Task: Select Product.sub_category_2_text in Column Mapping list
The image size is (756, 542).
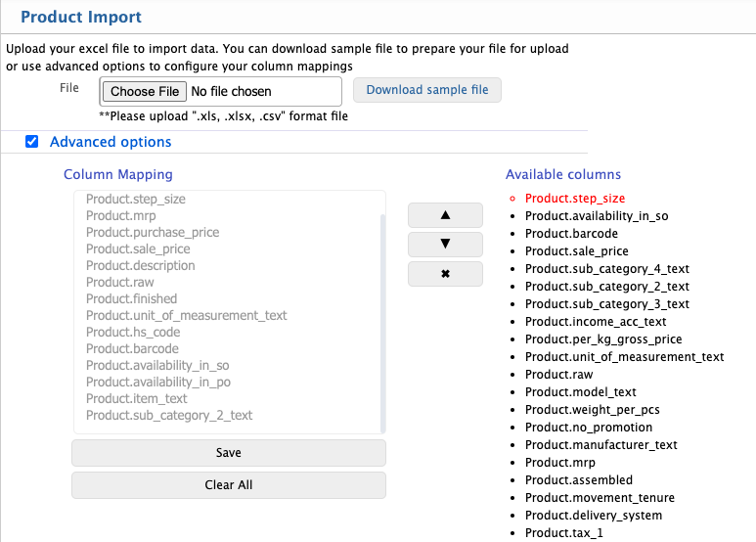Action: (x=169, y=415)
